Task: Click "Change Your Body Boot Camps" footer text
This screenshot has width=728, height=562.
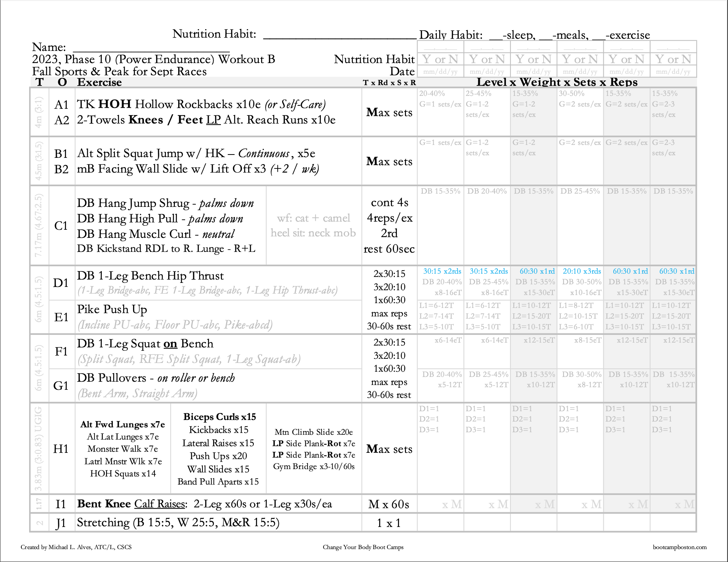Action: [363, 547]
